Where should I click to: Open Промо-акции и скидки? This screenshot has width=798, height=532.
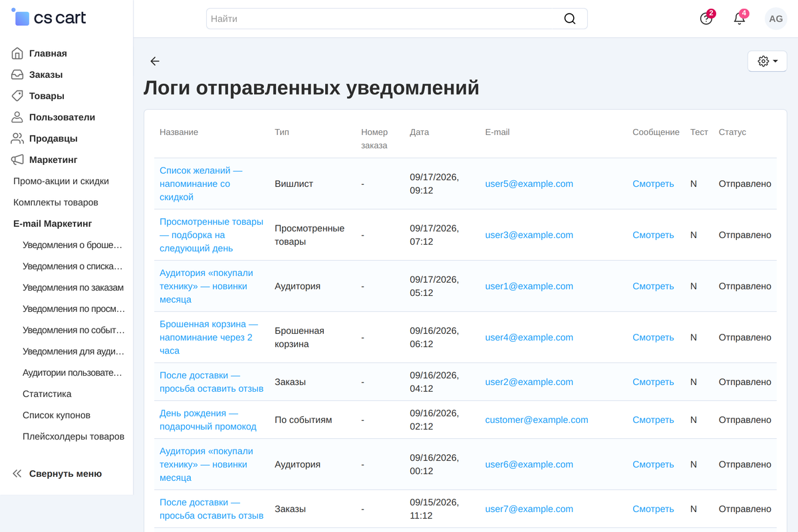(x=61, y=181)
